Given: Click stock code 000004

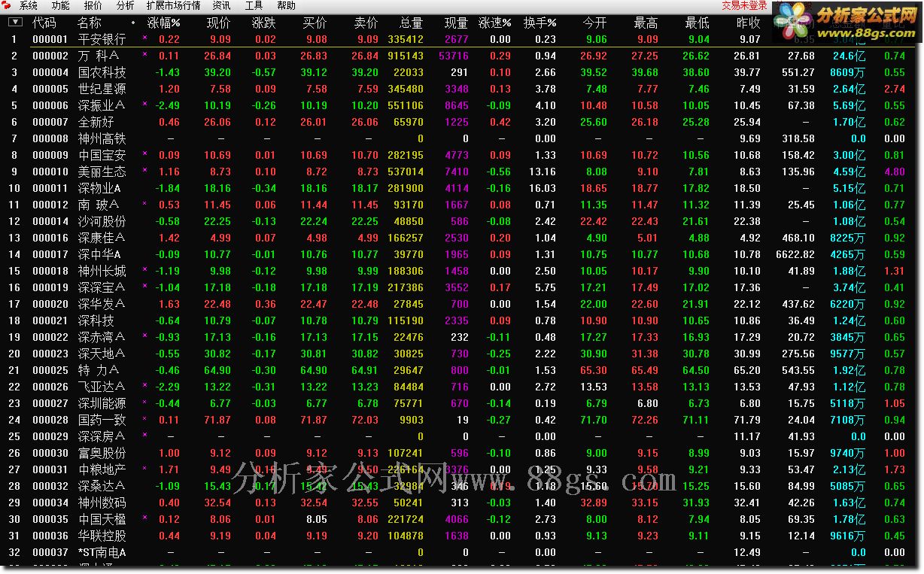Looking at the screenshot, I should pyautogui.click(x=50, y=72).
